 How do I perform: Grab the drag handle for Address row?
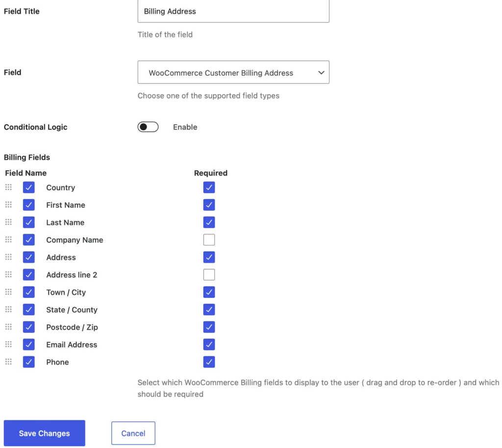coord(8,257)
